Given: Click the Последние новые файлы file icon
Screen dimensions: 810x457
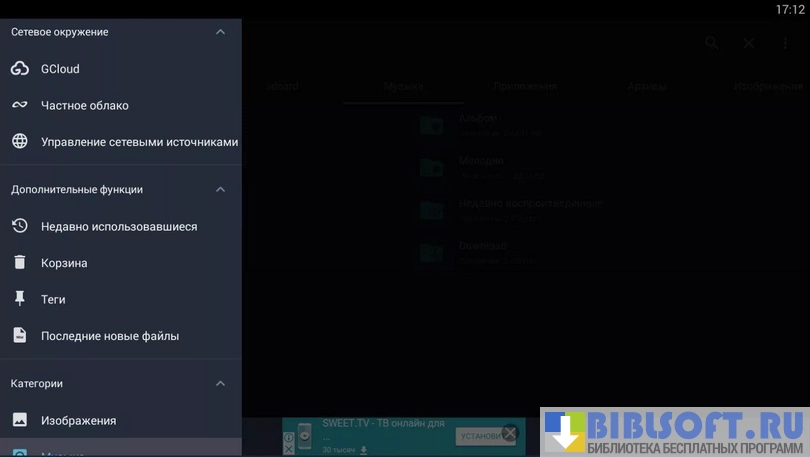Looking at the screenshot, I should coord(19,336).
